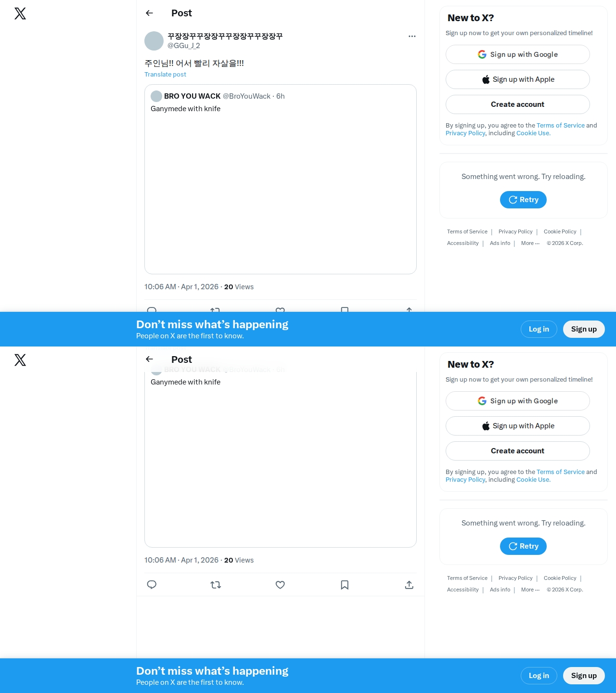Open the @GGu_J_2 profile handle
This screenshot has height=693, width=616.
184,46
